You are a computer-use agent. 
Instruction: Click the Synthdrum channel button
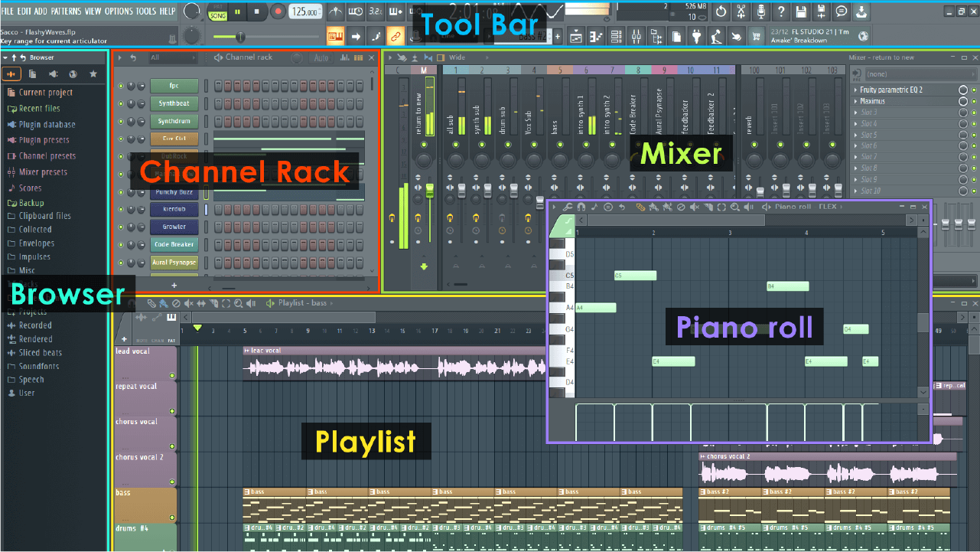pyautogui.click(x=174, y=121)
